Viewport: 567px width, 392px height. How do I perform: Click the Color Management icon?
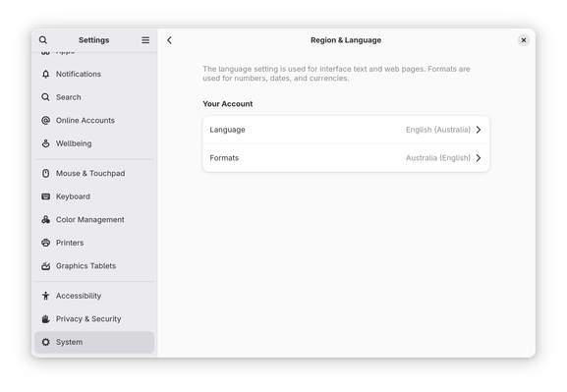[x=45, y=219]
